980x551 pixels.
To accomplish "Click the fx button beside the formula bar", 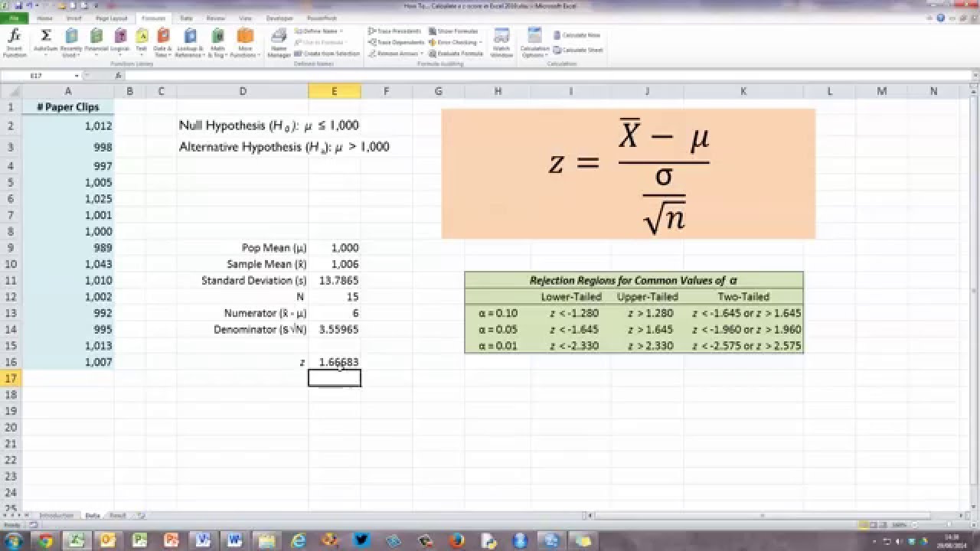I will 118,76.
